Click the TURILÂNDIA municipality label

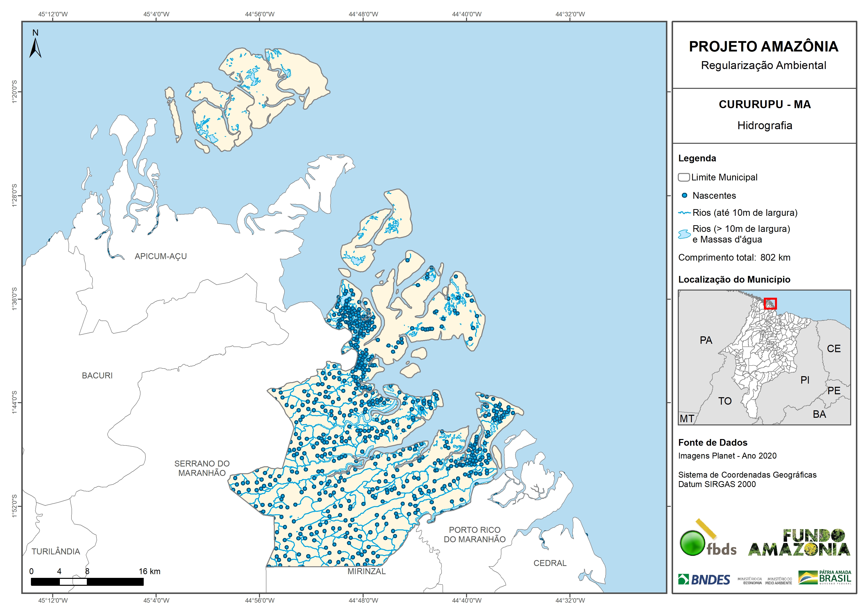pyautogui.click(x=56, y=552)
